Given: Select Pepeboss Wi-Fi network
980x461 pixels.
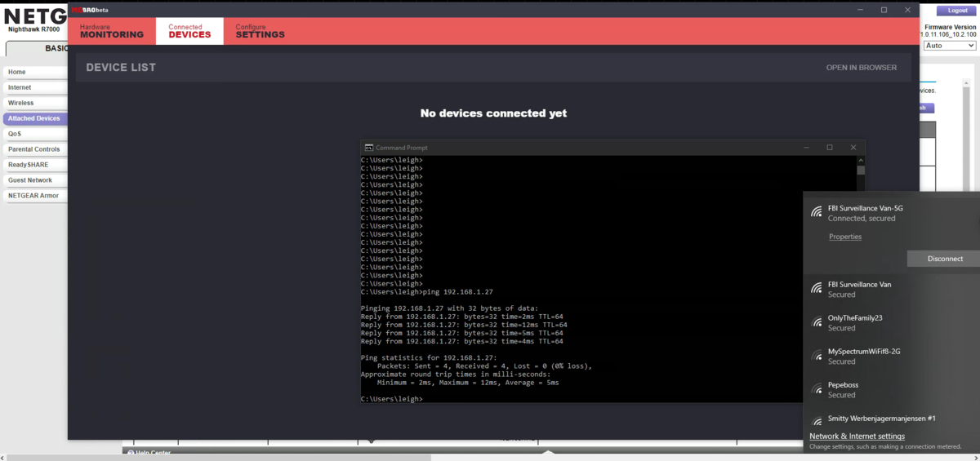Looking at the screenshot, I should [892, 389].
